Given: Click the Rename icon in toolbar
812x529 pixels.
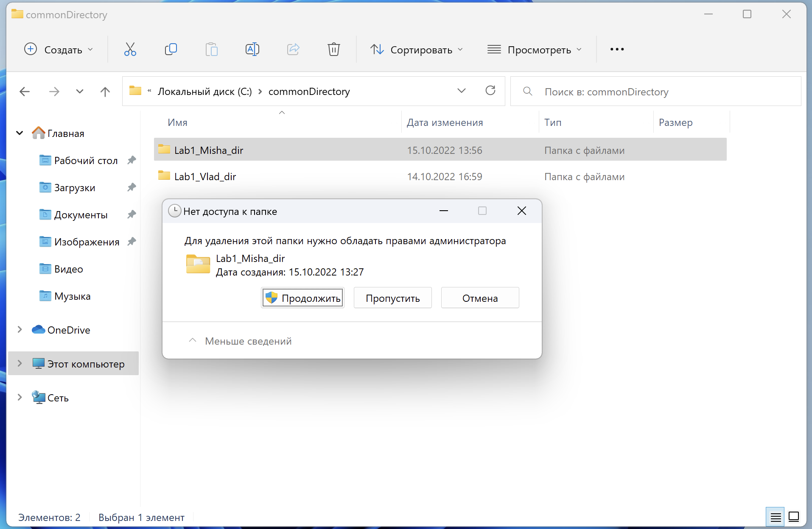Looking at the screenshot, I should pyautogui.click(x=252, y=50).
